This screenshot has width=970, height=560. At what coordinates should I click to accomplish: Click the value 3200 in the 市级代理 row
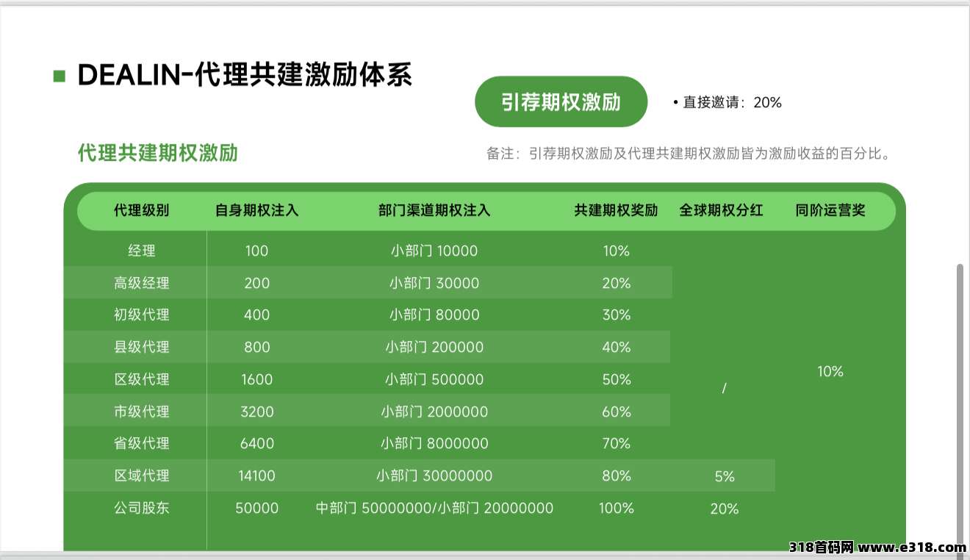coord(256,412)
